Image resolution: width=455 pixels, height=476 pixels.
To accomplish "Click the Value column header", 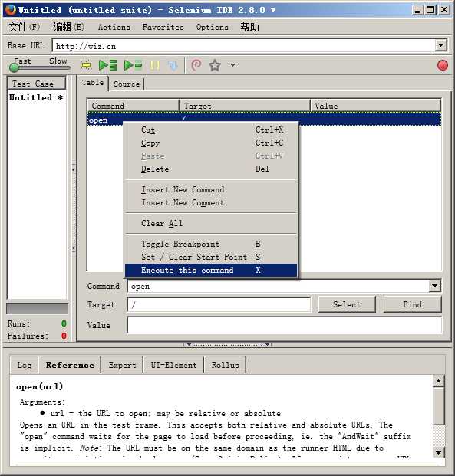I will pyautogui.click(x=376, y=106).
